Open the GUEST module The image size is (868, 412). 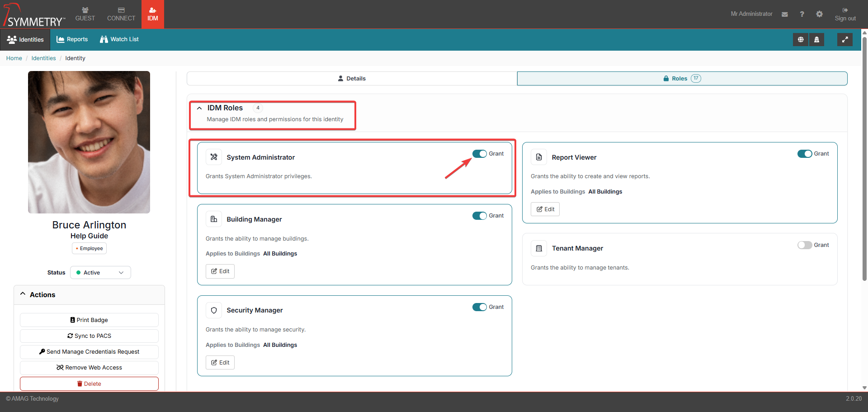pyautogui.click(x=85, y=14)
